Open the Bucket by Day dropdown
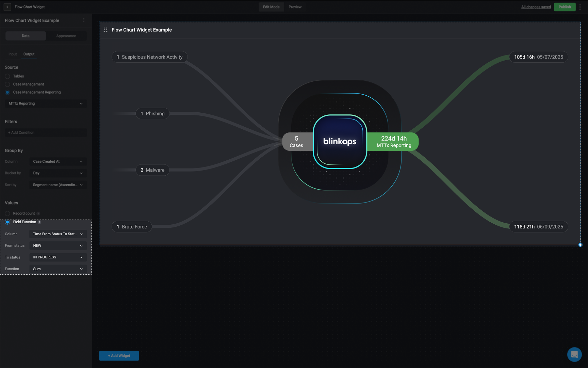588x368 pixels. pyautogui.click(x=58, y=173)
